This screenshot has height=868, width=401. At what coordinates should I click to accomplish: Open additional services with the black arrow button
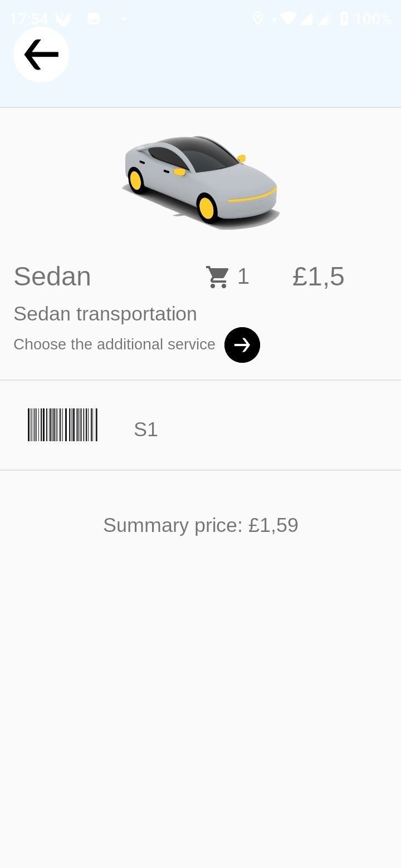pyautogui.click(x=242, y=345)
